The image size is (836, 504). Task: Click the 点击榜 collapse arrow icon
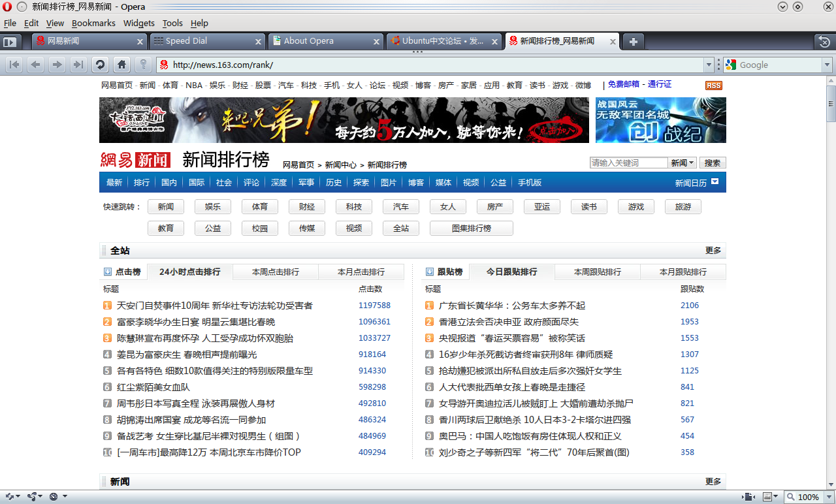point(108,272)
